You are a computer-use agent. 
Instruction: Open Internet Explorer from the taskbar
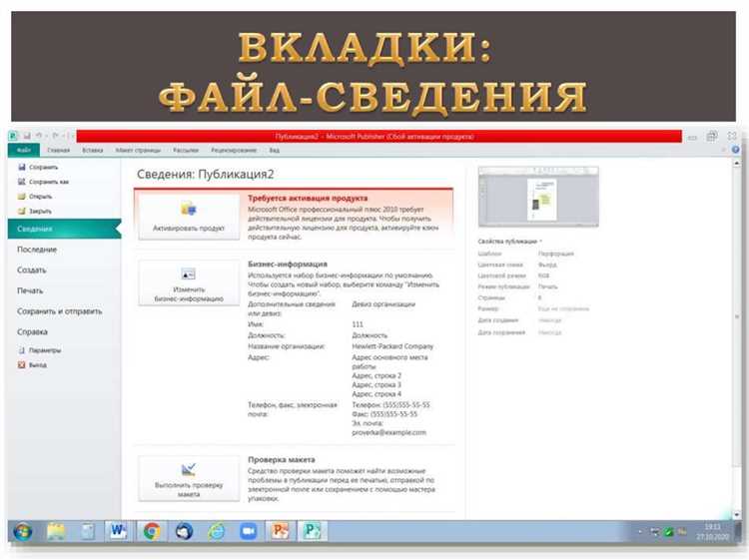[217, 531]
